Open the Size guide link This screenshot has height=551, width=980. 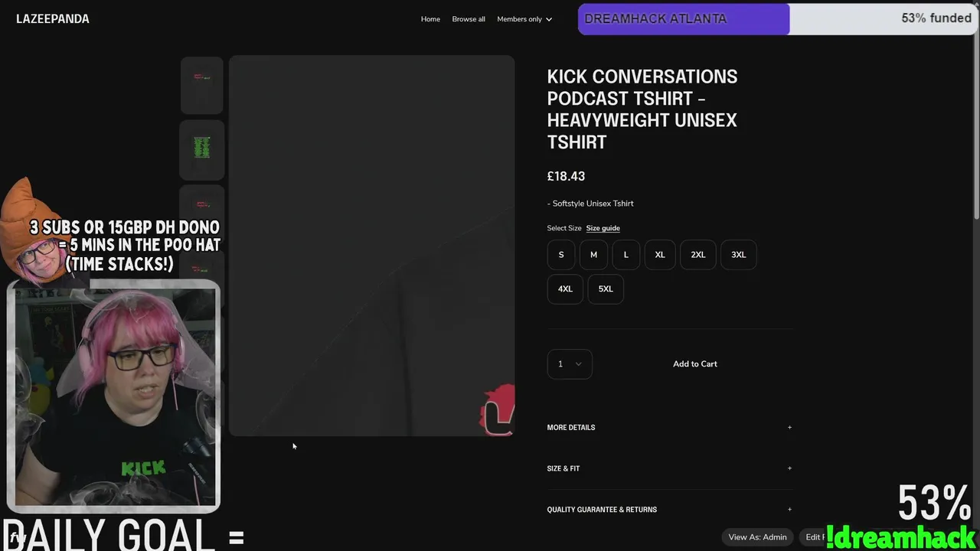603,228
